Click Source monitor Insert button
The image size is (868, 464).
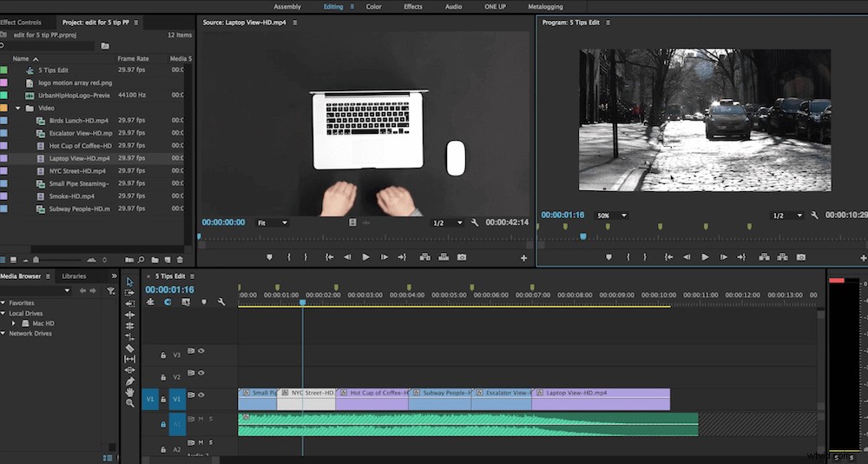(424, 257)
